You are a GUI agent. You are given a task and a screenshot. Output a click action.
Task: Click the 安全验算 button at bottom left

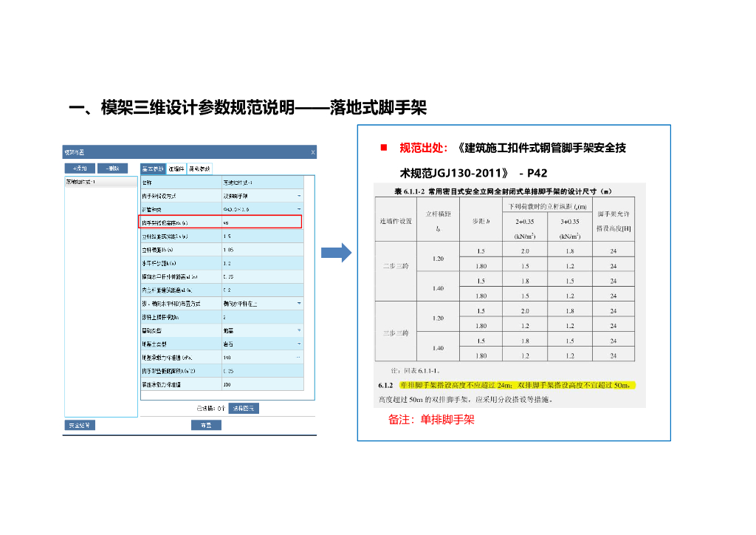pyautogui.click(x=80, y=425)
